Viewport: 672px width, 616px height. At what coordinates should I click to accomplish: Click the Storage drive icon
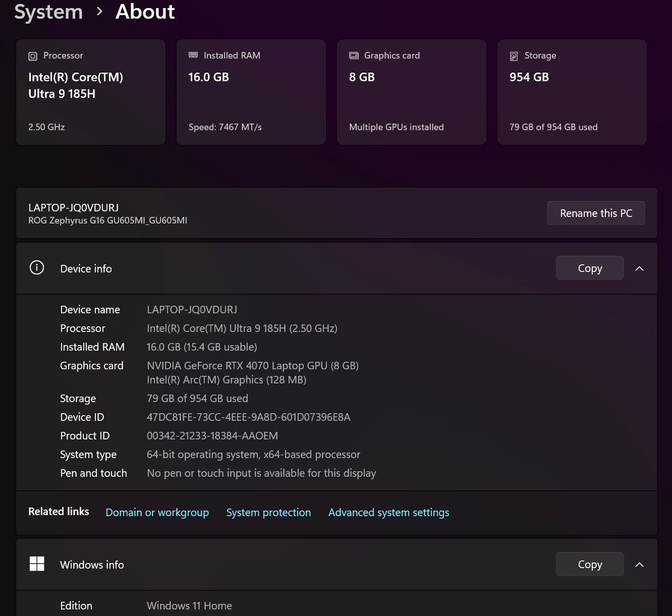[x=514, y=56]
